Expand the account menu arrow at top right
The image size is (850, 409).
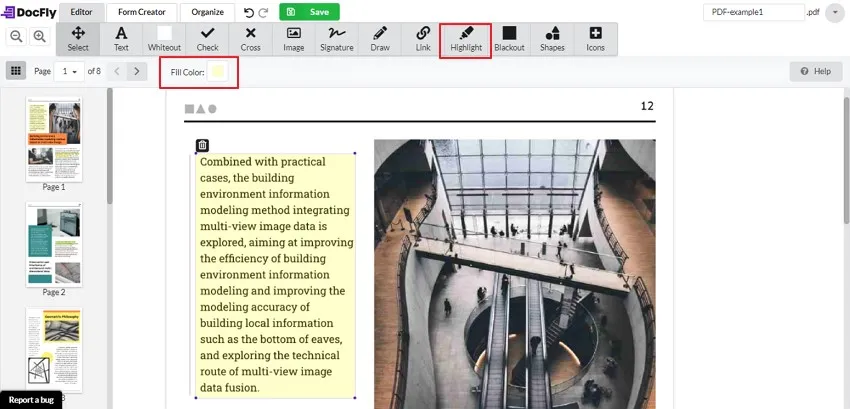click(834, 13)
